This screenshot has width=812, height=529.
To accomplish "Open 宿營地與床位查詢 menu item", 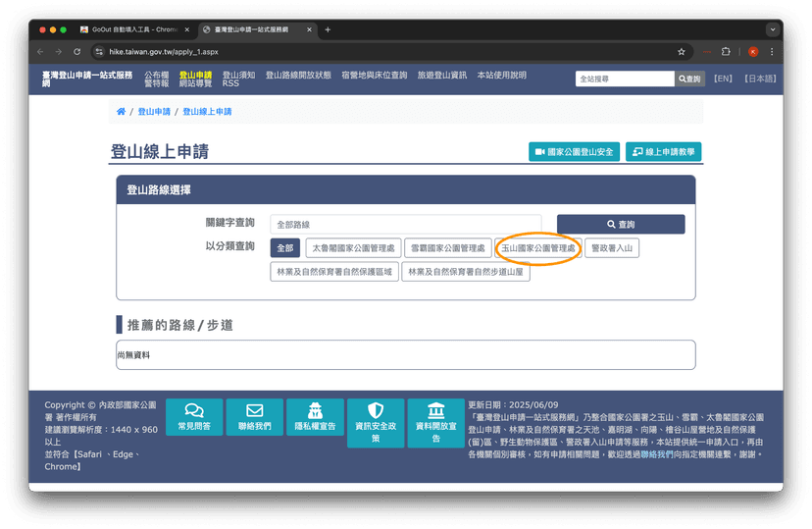I will click(375, 76).
